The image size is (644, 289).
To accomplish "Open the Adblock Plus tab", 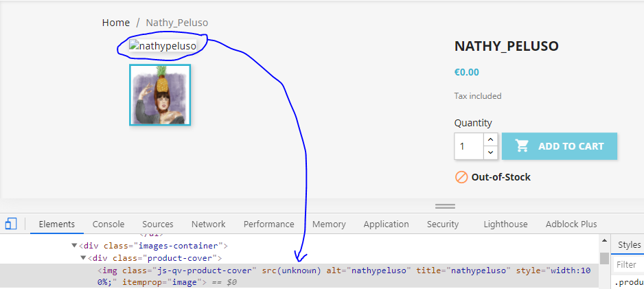I will click(571, 224).
